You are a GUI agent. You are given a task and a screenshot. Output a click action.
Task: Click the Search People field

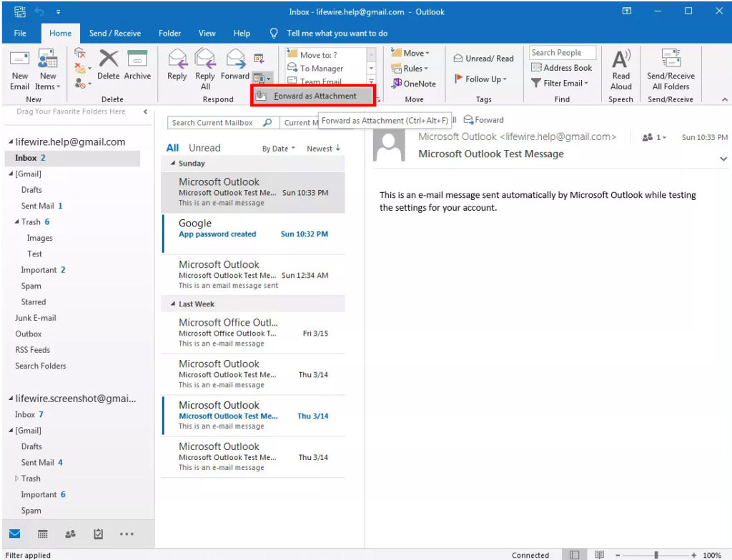pos(563,52)
